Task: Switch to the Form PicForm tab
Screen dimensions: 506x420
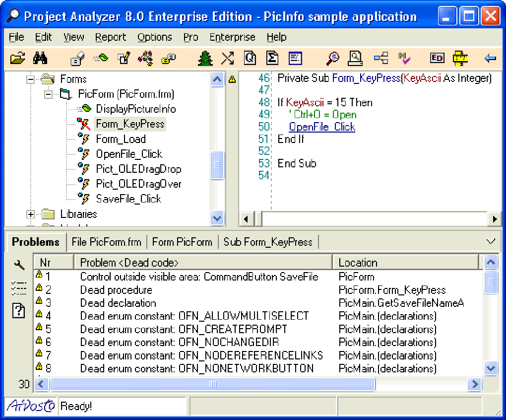Action: (182, 242)
